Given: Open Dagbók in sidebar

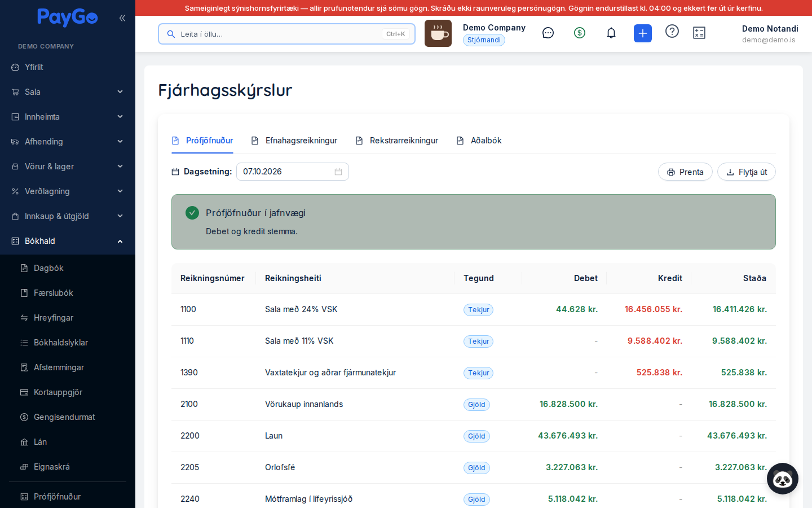Looking at the screenshot, I should tap(68, 268).
